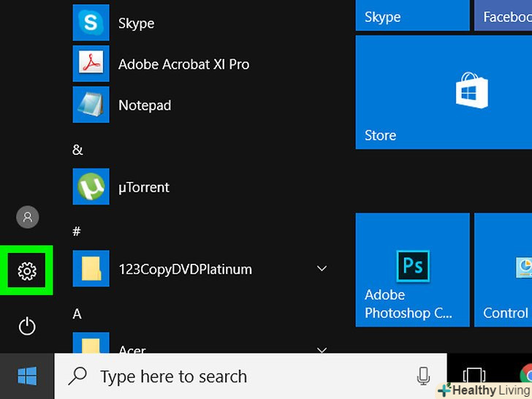Launch Skype from the app list
The image size is (532, 399).
coord(136,23)
